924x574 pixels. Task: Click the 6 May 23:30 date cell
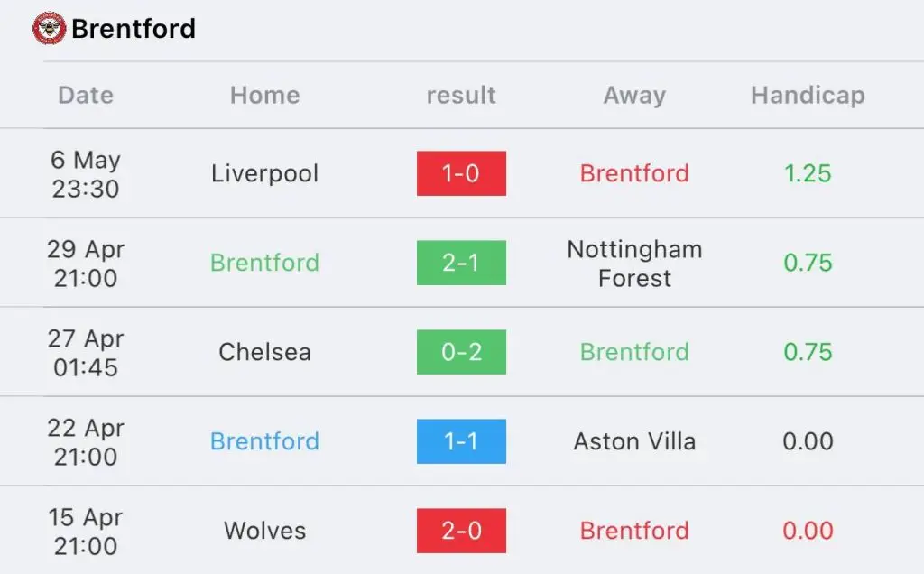[86, 174]
